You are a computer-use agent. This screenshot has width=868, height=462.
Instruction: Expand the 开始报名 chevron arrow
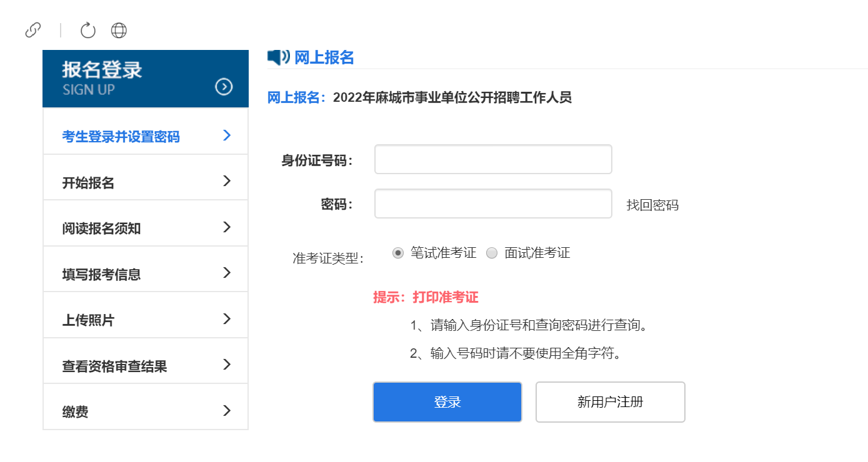(227, 181)
